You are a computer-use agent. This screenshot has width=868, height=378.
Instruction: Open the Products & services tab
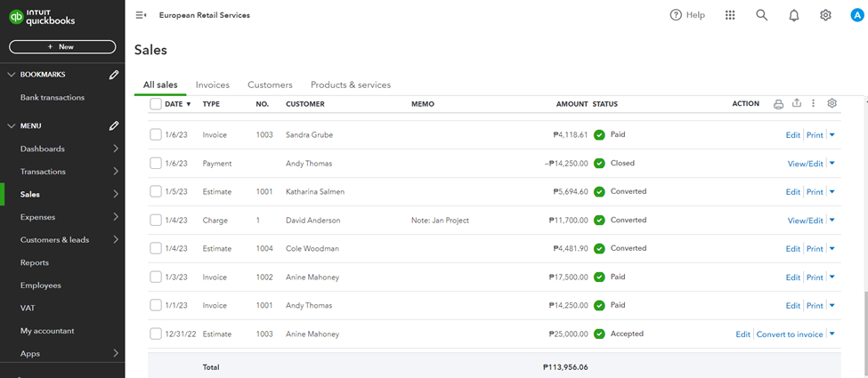click(x=350, y=84)
